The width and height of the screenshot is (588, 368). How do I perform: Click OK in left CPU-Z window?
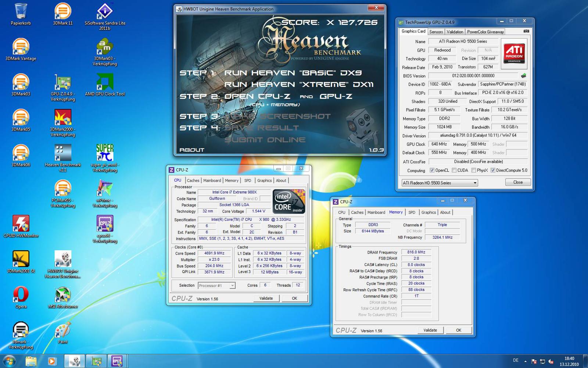point(294,298)
